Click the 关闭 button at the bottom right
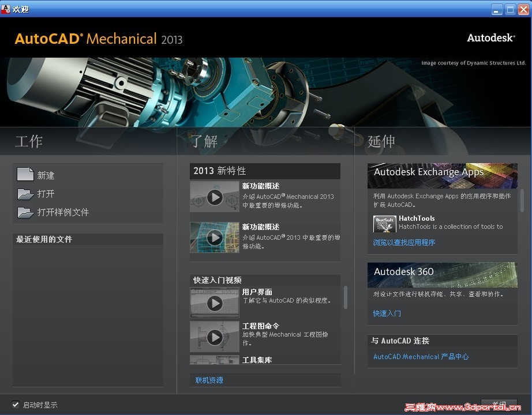The image size is (532, 415). click(x=499, y=405)
